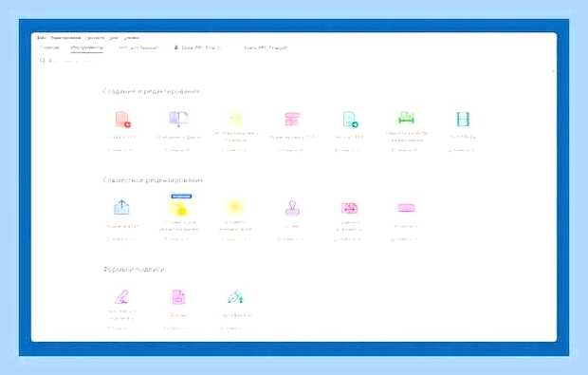Open the Export PDF tool icon
This screenshot has height=375, width=588.
350,120
